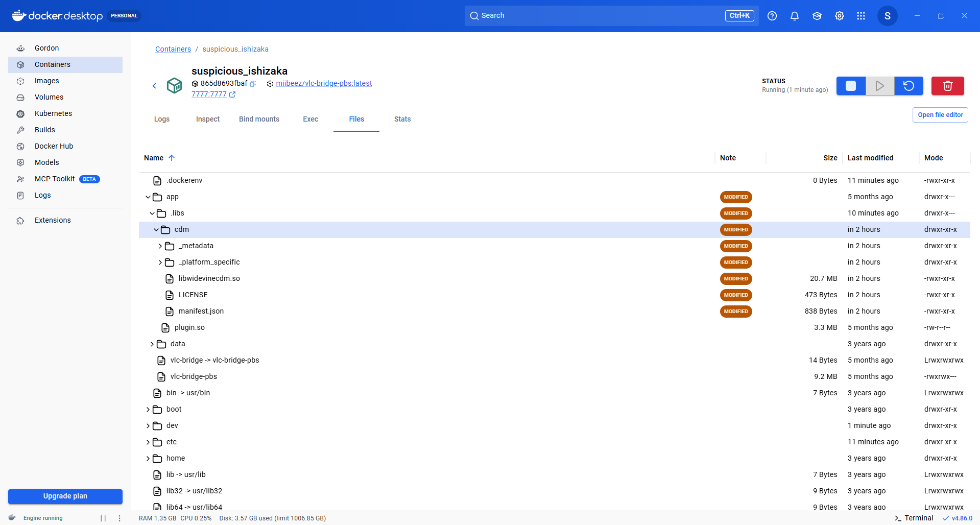
Task: Open the engine options three-dot menu
Action: point(119,518)
